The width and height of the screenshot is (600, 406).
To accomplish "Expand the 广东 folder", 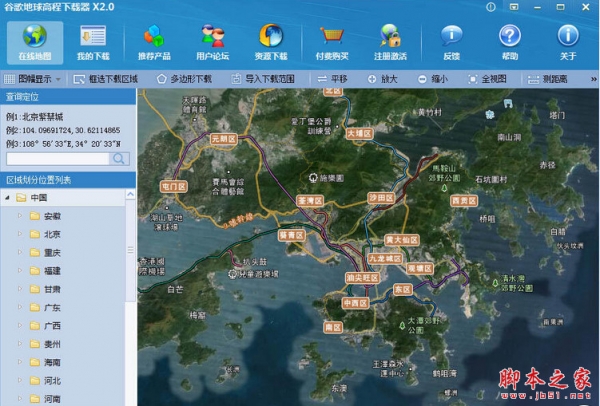I will click(x=20, y=307).
